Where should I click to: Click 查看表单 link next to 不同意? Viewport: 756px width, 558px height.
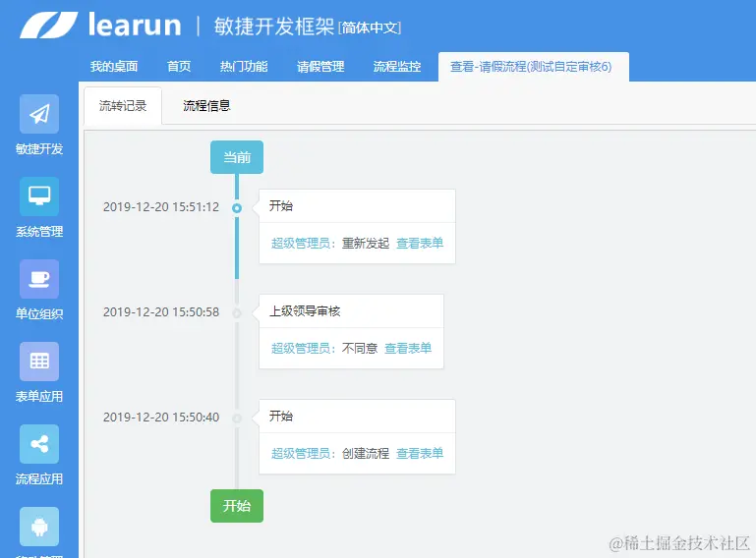[408, 348]
